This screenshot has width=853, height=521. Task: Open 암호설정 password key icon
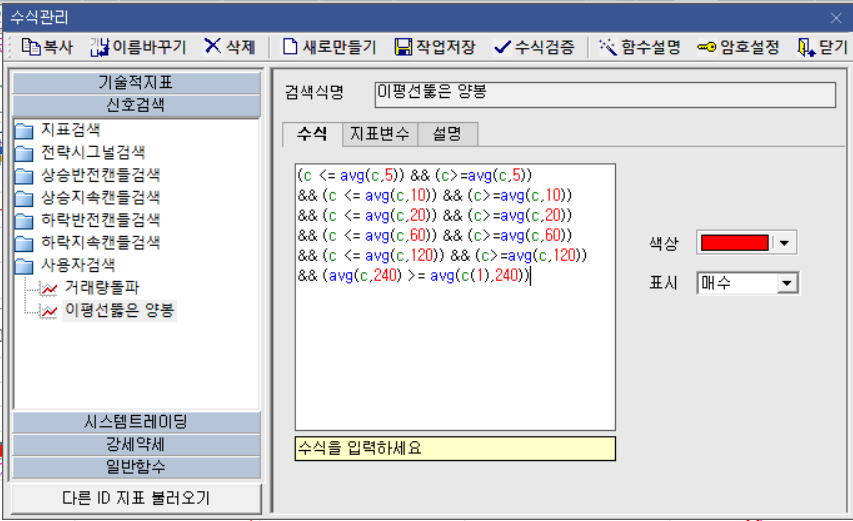point(705,47)
